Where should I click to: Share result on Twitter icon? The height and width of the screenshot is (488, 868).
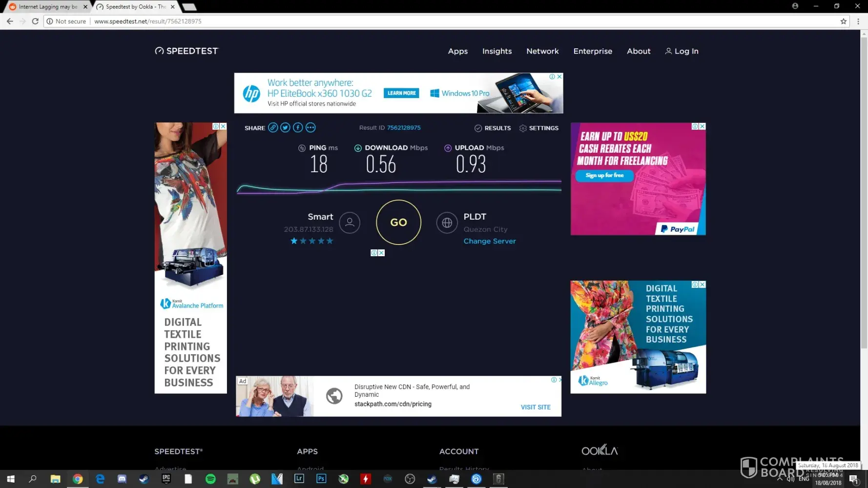click(286, 128)
